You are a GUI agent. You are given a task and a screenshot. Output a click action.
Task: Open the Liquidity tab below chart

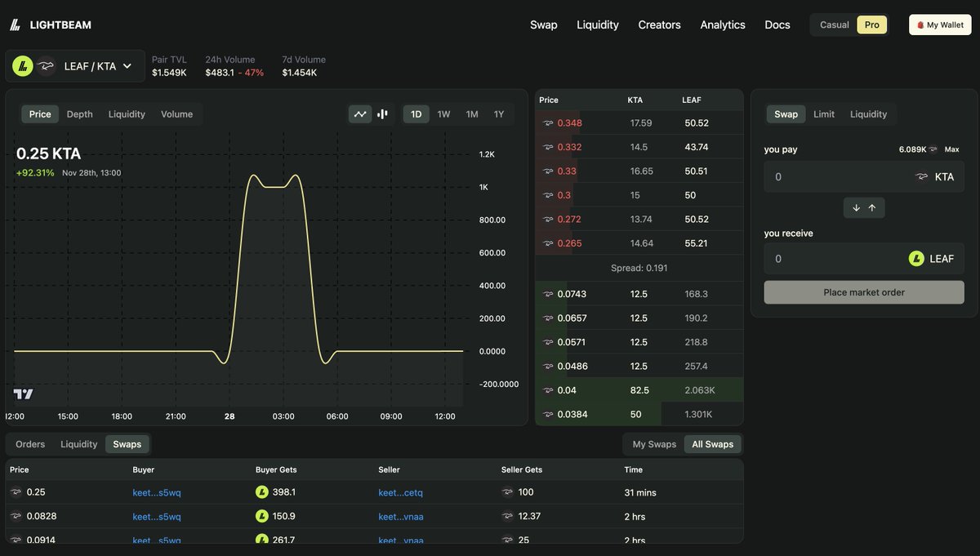coord(79,444)
